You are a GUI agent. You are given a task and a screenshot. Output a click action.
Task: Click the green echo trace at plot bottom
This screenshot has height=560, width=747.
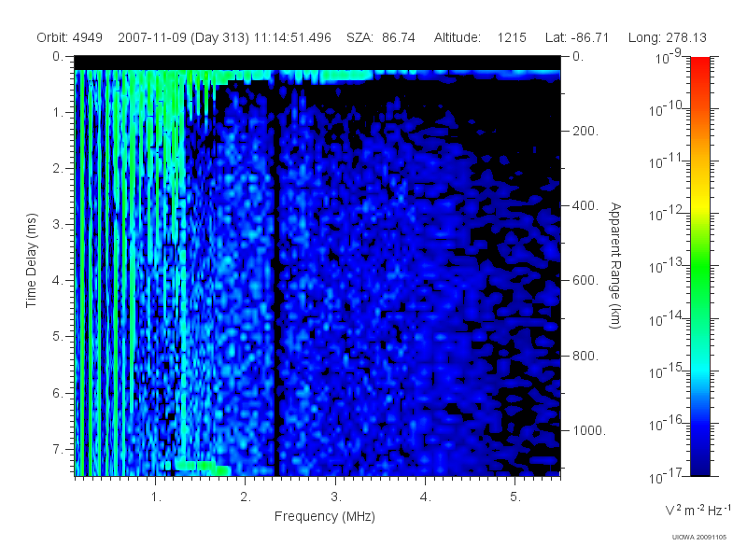(x=202, y=468)
